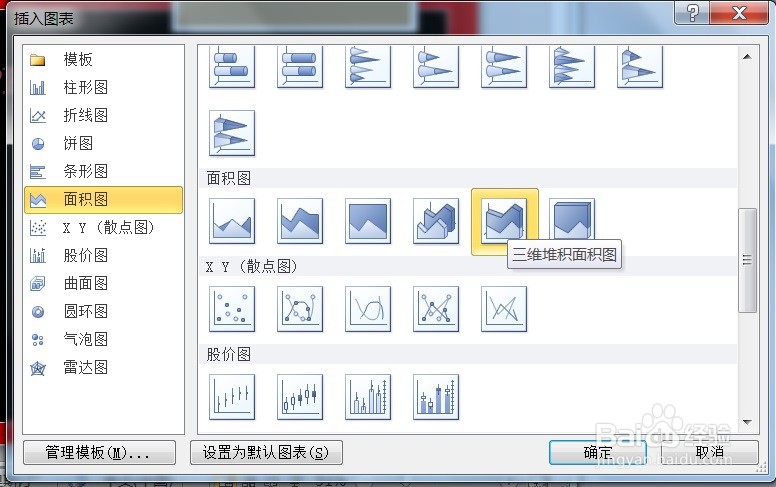The height and width of the screenshot is (487, 776).
Task: Select the 股价图 stock chart category in sidebar
Action: (x=103, y=255)
